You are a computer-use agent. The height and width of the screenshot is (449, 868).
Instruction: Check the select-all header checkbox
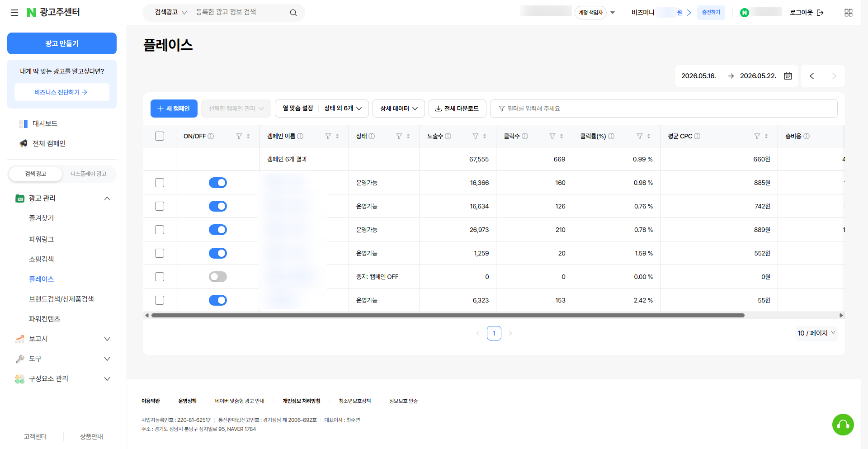click(x=160, y=136)
